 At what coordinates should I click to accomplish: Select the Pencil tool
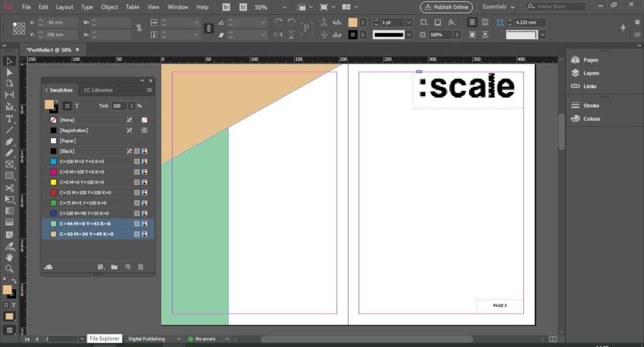tap(9, 153)
